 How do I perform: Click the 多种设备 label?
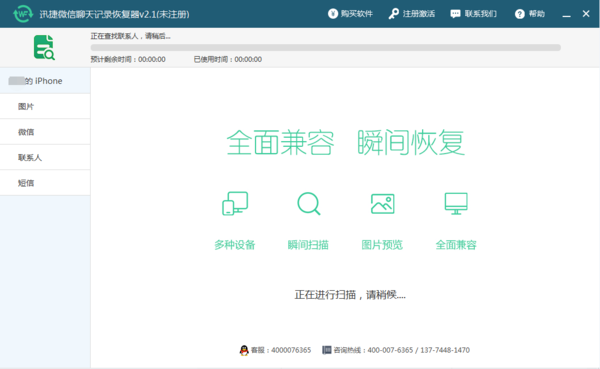235,245
